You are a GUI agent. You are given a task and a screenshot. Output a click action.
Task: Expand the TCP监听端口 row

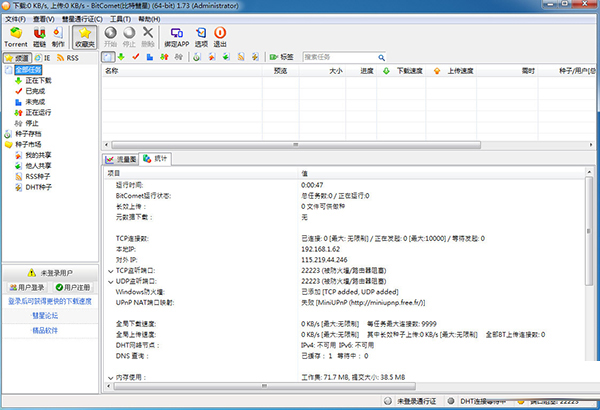coord(110,270)
